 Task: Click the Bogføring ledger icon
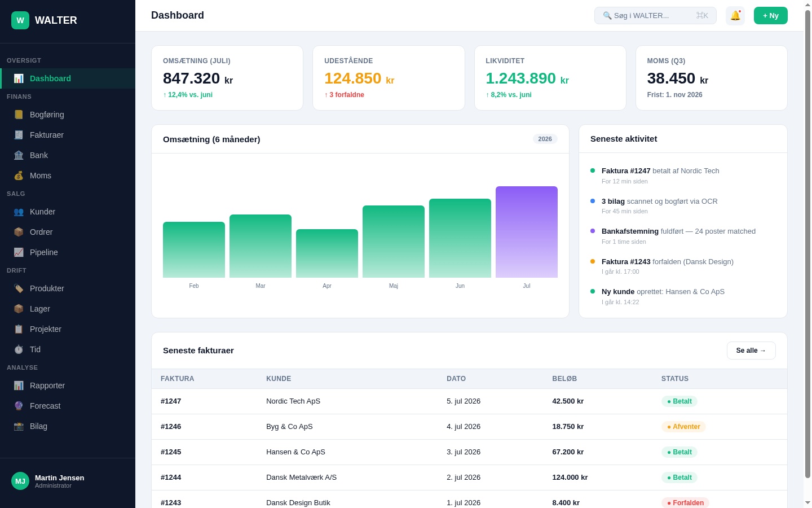[19, 115]
